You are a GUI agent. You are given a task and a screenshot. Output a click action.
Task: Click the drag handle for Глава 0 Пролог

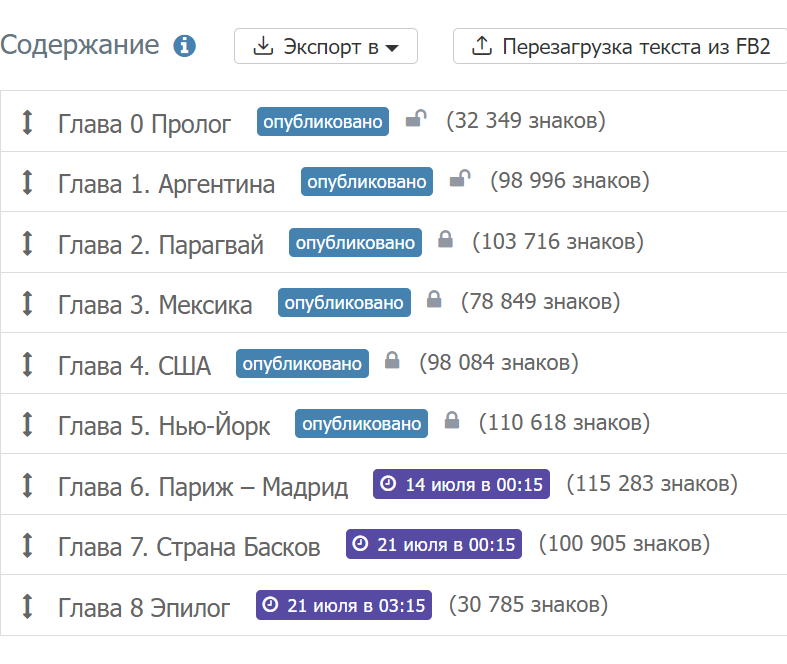click(x=28, y=122)
